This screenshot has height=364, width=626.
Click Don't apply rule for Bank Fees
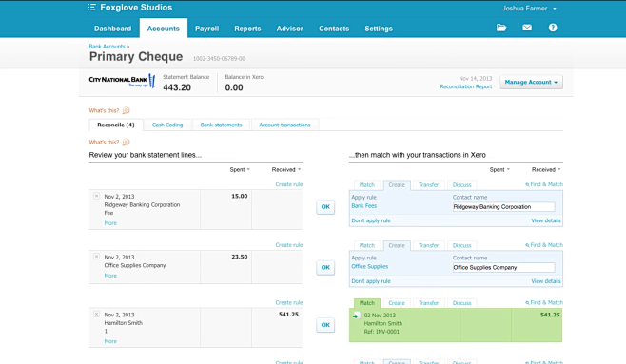tap(371, 220)
